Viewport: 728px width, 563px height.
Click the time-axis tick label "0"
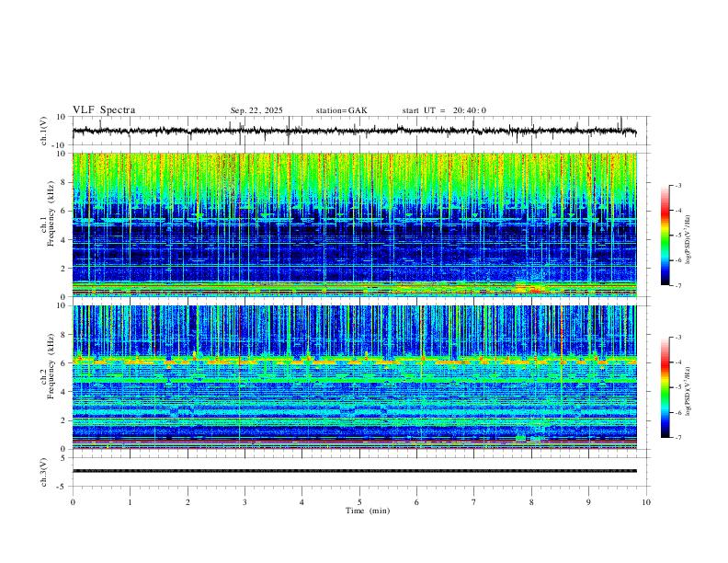(73, 502)
